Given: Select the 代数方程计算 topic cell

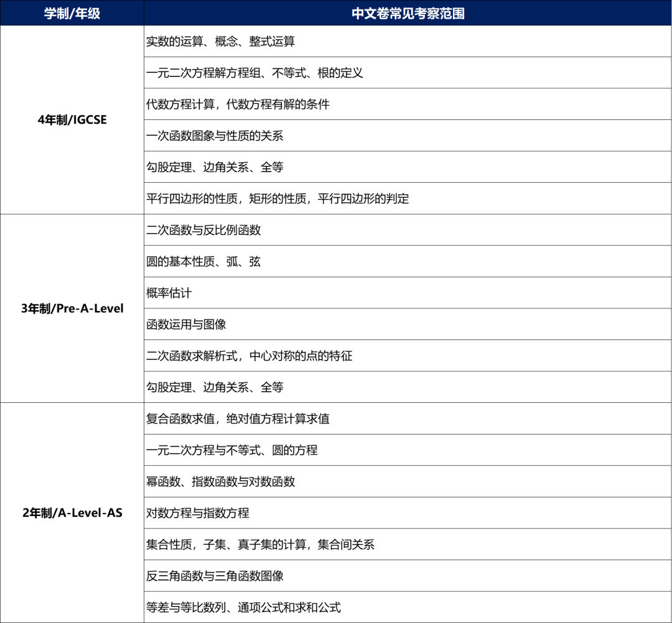Looking at the screenshot, I should [238, 104].
